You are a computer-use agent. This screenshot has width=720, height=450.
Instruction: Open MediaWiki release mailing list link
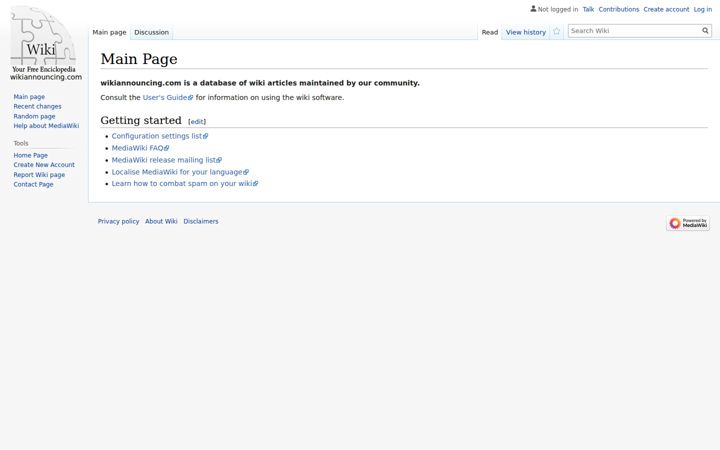pyautogui.click(x=166, y=160)
